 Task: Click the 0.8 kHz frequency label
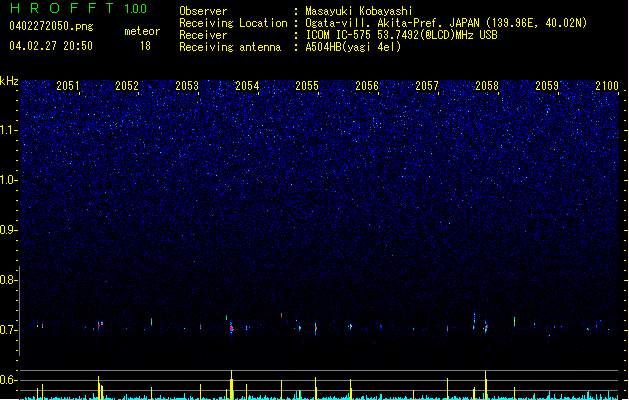tap(8, 280)
